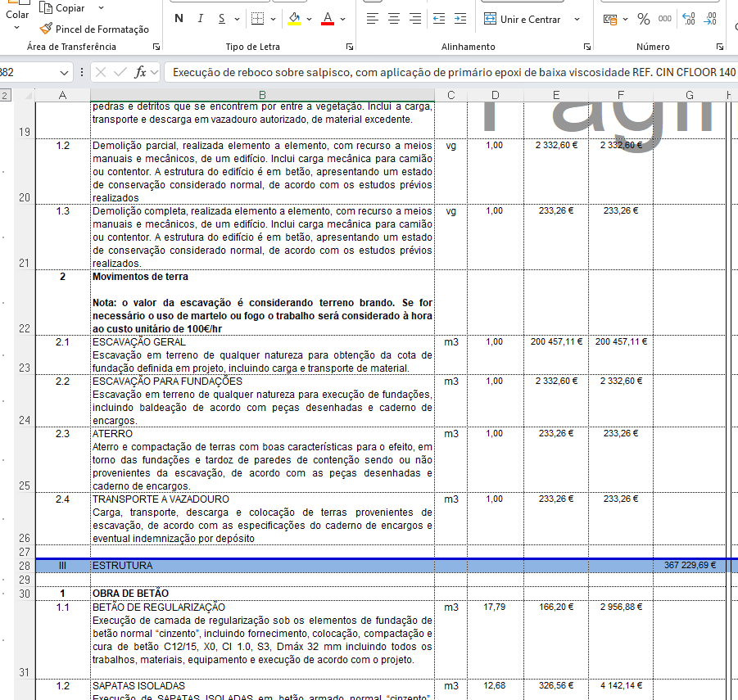Select column A header
Image resolution: width=738 pixels, height=700 pixels.
(62, 95)
